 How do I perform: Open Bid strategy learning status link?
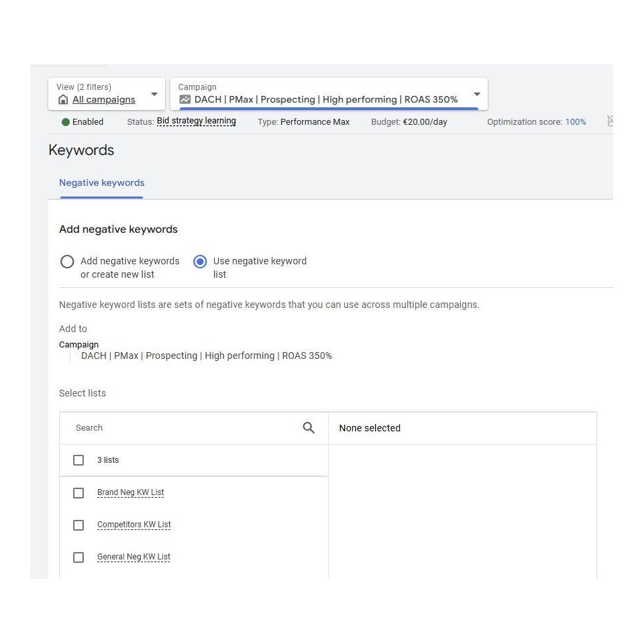tap(197, 121)
